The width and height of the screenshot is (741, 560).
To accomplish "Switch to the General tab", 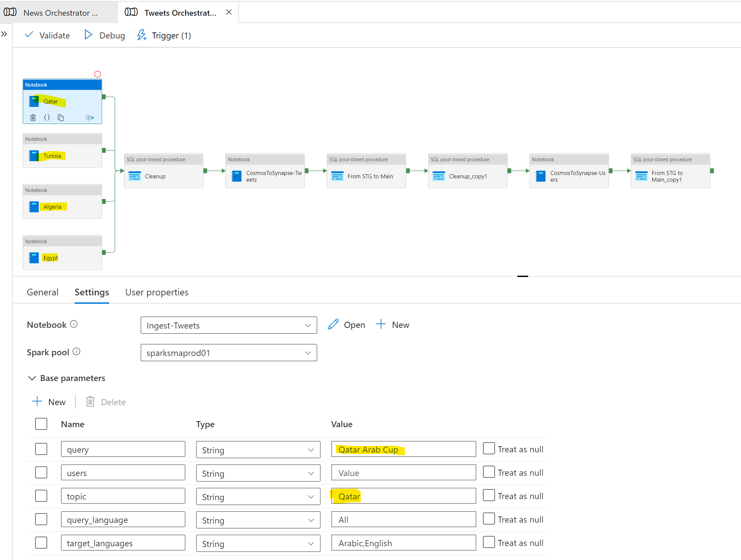I will click(x=43, y=292).
